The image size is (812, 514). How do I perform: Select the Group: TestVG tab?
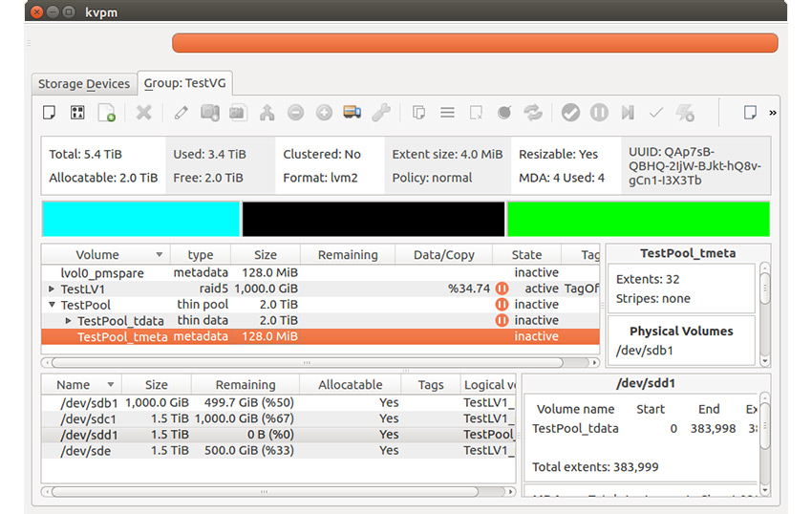[185, 83]
